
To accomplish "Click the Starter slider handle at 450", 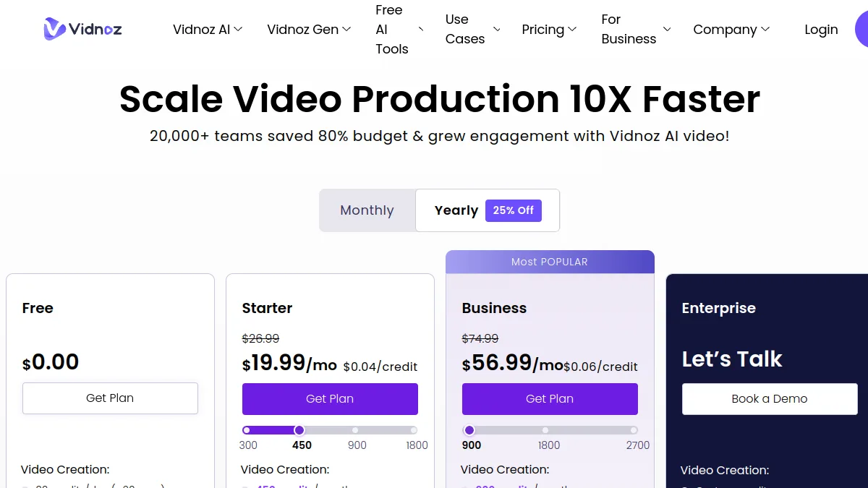I will [299, 430].
